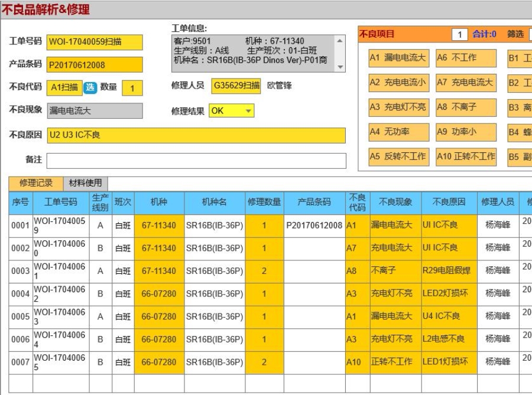Click the 数量 quantity field

(x=132, y=88)
